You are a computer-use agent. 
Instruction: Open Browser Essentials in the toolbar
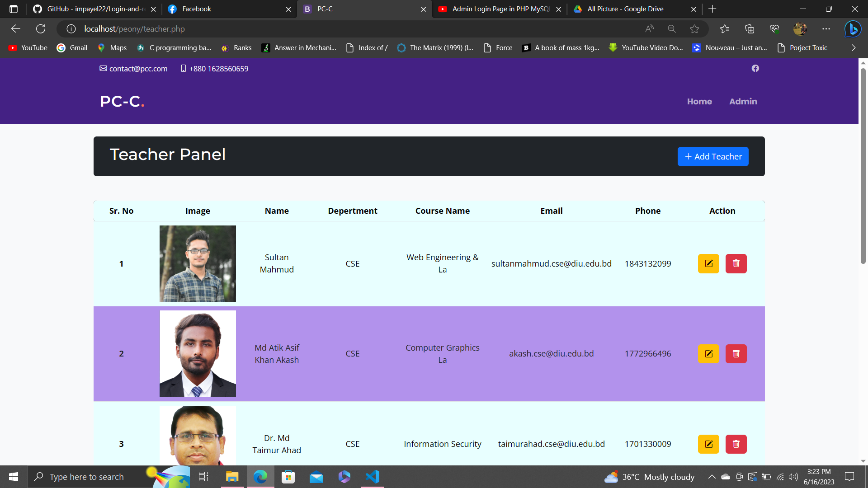click(774, 28)
